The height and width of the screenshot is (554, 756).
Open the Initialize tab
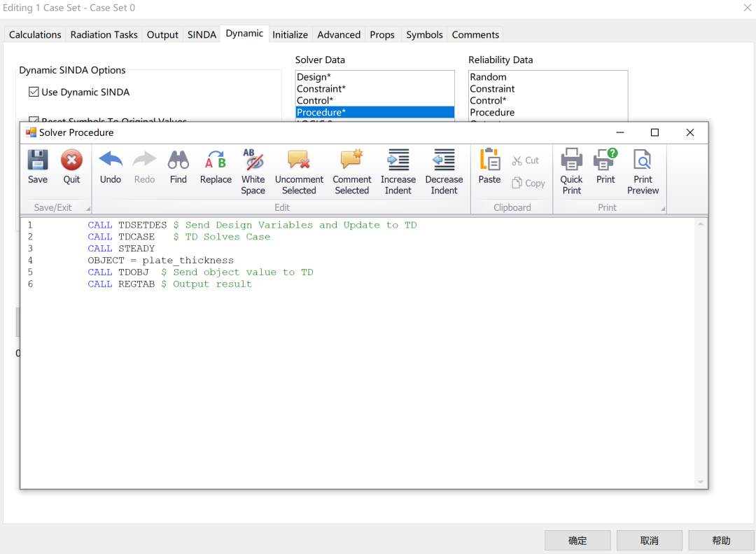(x=290, y=35)
